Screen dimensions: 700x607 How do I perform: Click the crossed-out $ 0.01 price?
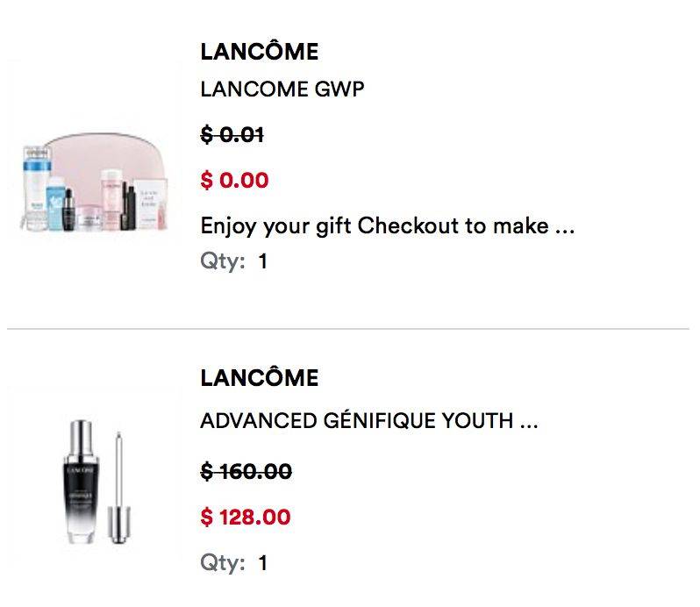232,134
